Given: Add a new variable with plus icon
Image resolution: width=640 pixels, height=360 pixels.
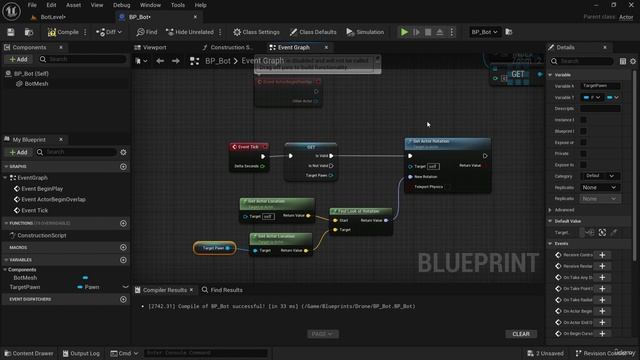Looking at the screenshot, I should click(123, 260).
